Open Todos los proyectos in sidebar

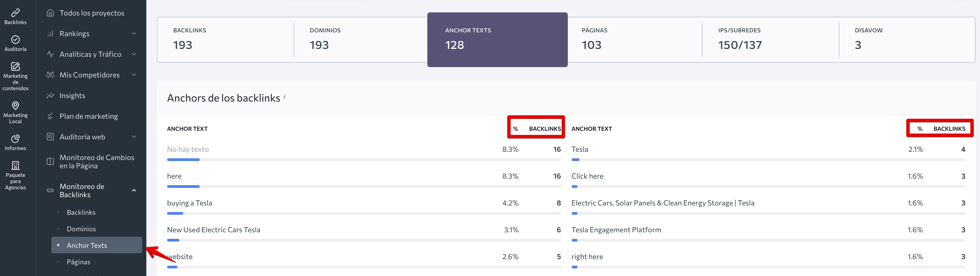click(92, 13)
